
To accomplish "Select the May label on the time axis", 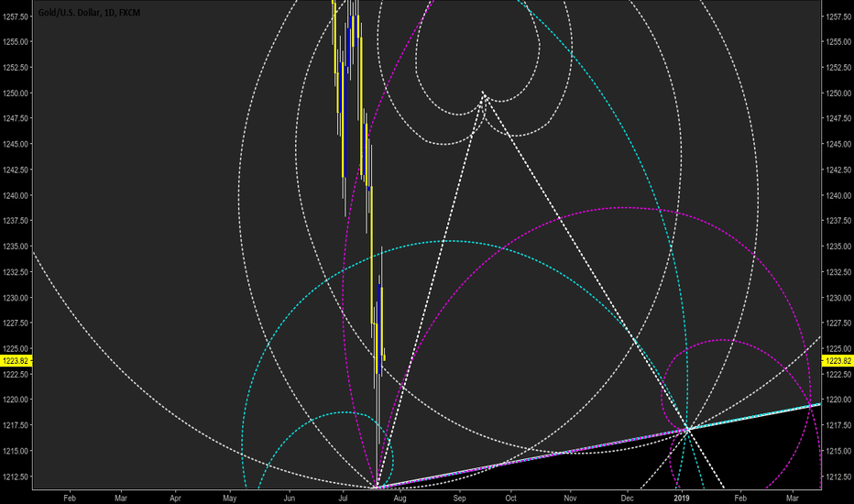I will click(x=230, y=498).
